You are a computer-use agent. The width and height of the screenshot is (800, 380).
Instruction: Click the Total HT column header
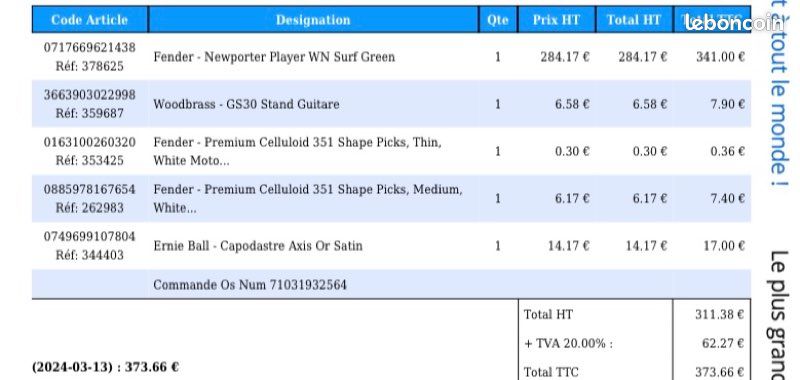634,20
